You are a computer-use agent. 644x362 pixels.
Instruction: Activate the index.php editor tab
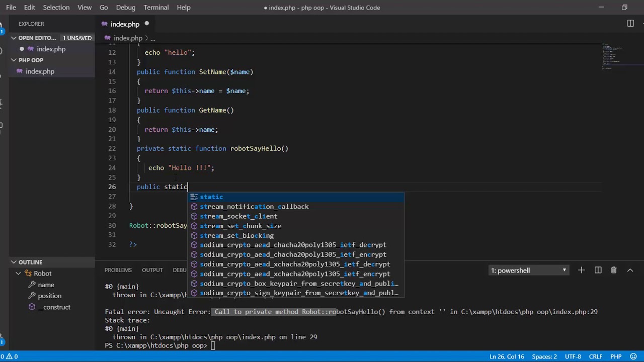126,24
